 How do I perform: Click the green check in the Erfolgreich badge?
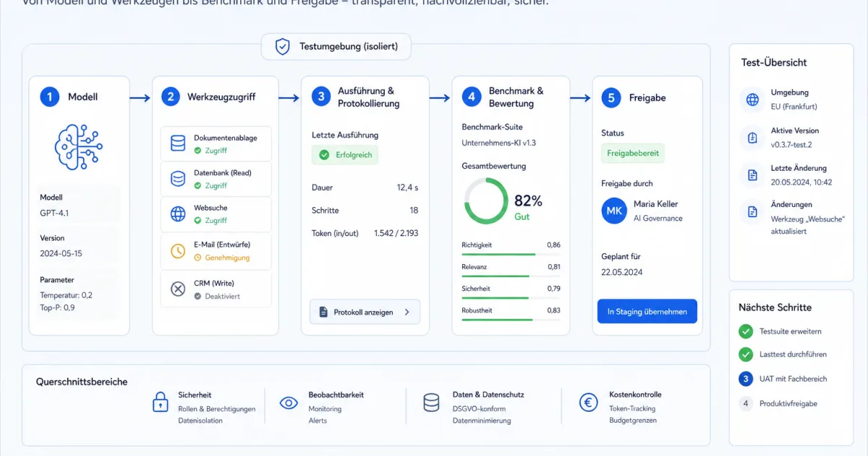(x=324, y=155)
